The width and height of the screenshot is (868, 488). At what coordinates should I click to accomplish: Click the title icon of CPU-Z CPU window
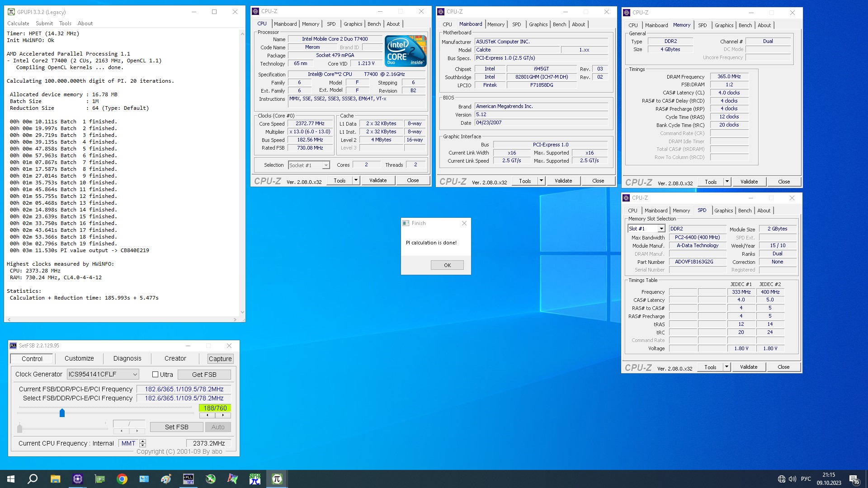255,11
